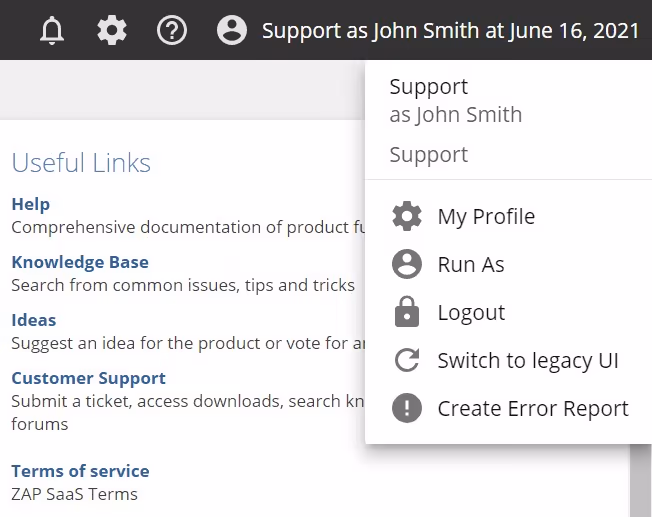Choose the Logout menu entry

click(471, 313)
